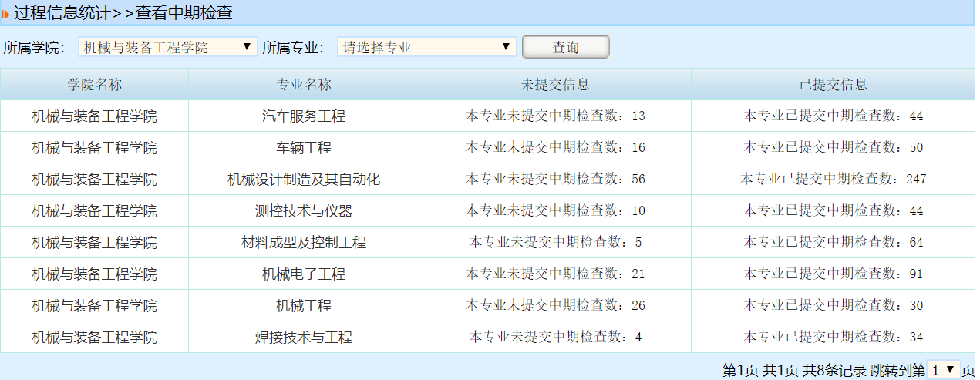Select the 已提交信息 column header
The image size is (980, 380).
(833, 85)
